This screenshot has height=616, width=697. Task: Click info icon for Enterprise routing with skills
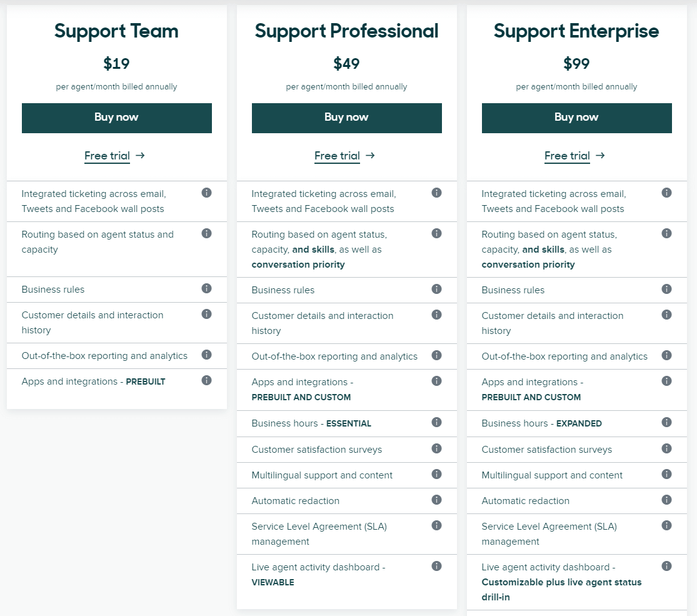point(666,233)
